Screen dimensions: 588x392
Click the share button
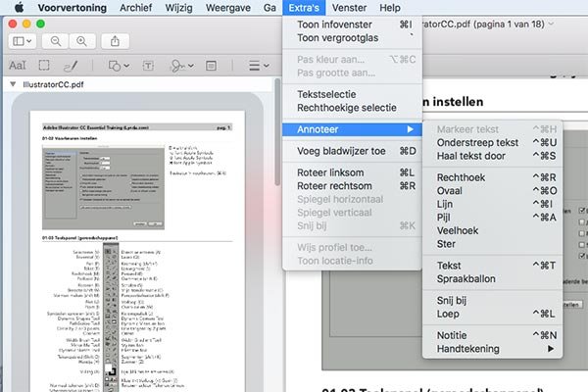pyautogui.click(x=115, y=41)
